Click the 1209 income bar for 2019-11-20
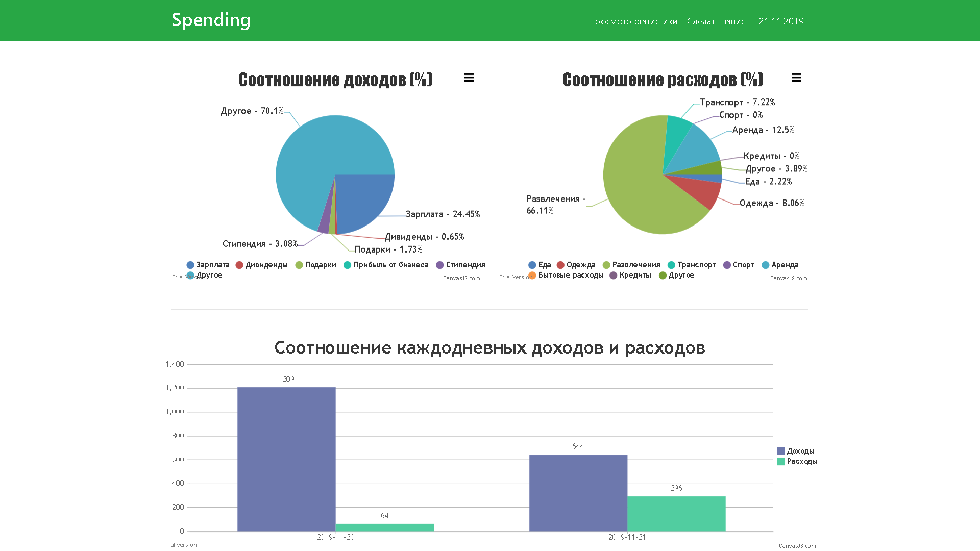The height and width of the screenshot is (551, 980). click(x=286, y=459)
